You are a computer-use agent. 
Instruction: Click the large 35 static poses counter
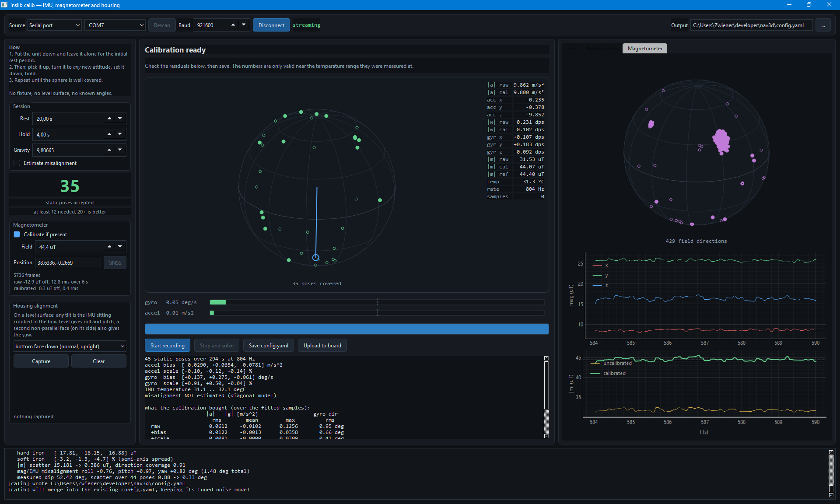(70, 186)
